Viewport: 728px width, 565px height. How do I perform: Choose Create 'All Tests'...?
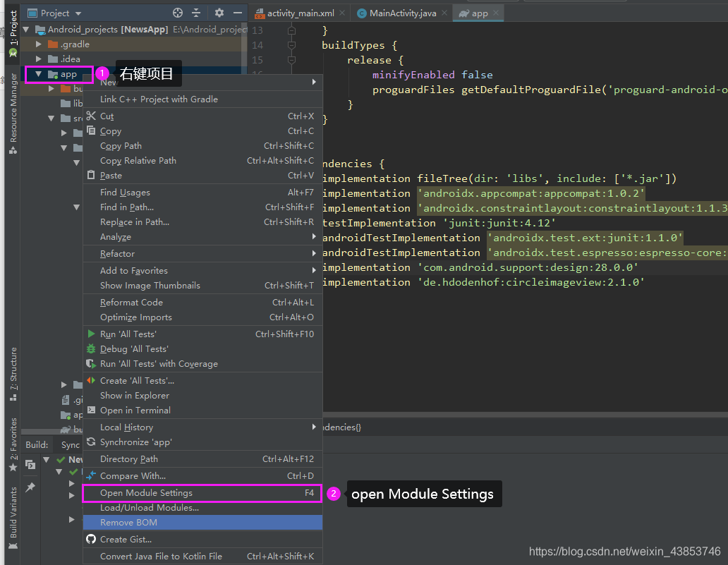point(202,381)
